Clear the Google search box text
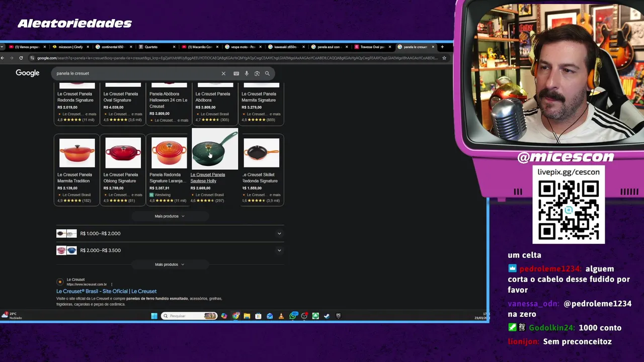 (223, 73)
